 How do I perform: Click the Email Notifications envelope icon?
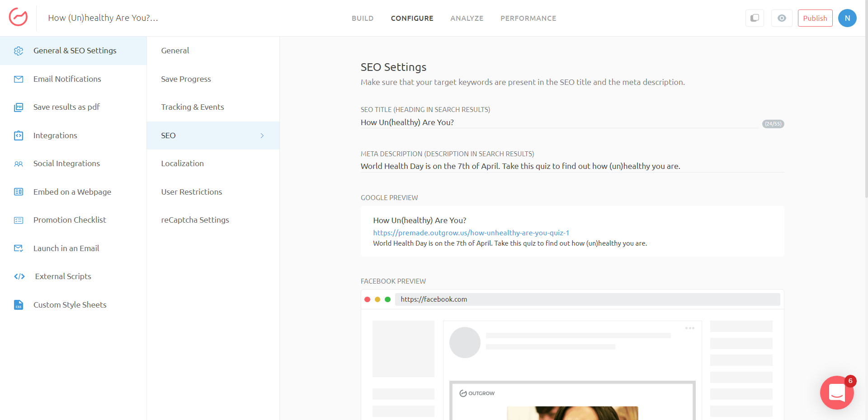[x=19, y=79]
